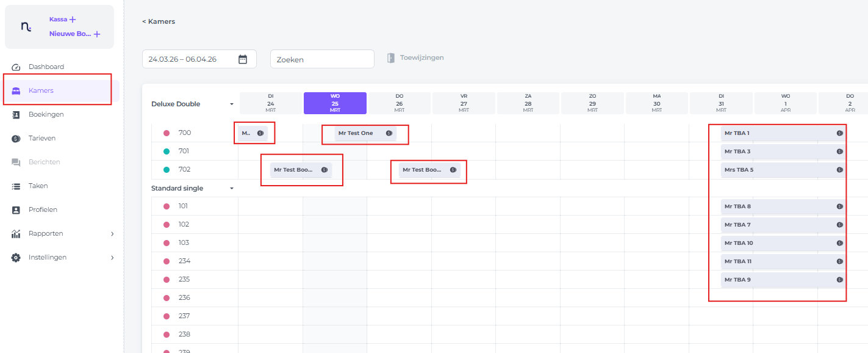
Task: Select the Rapporten menu entry
Action: click(x=46, y=234)
